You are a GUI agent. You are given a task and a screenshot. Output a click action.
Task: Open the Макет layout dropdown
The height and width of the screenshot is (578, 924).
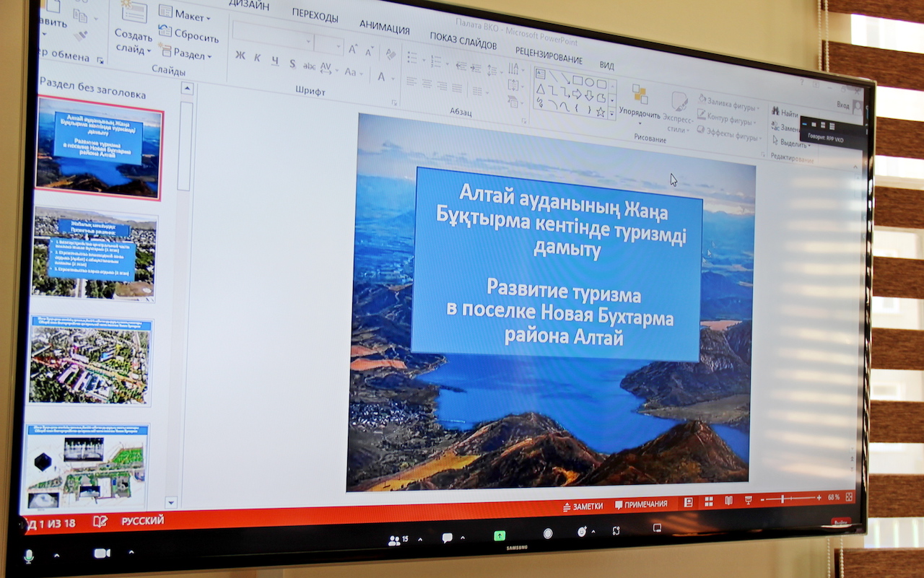point(185,15)
